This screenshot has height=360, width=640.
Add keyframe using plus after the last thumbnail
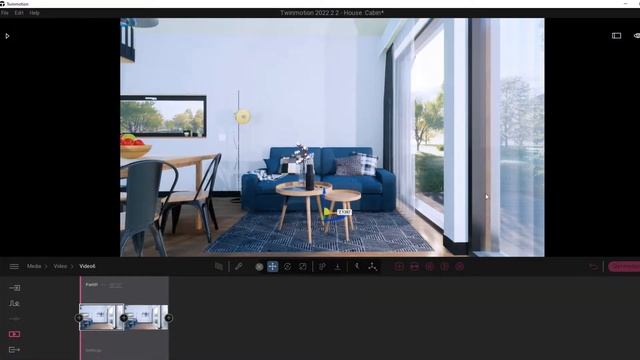(x=169, y=318)
